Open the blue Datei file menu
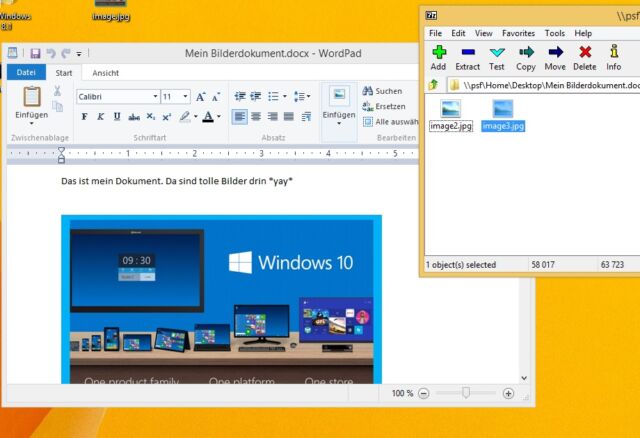Image resolution: width=640 pixels, height=438 pixels. click(27, 73)
